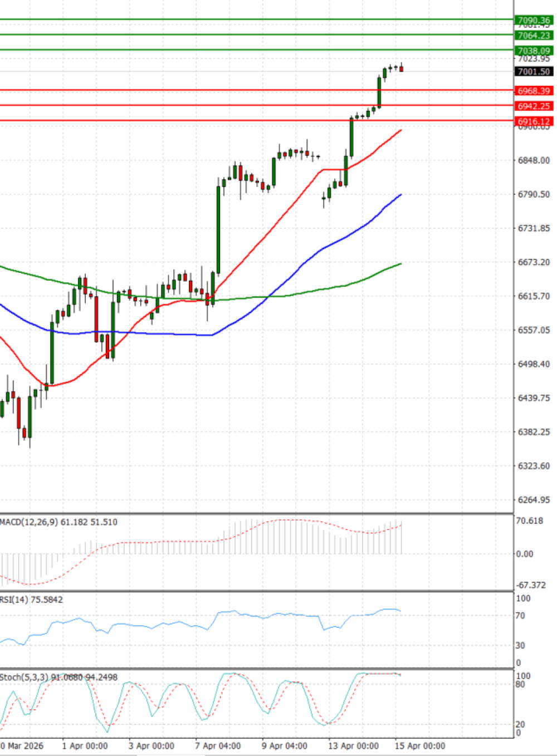Select the 7064.23 resistance level label
557x756 pixels.
pyautogui.click(x=534, y=36)
